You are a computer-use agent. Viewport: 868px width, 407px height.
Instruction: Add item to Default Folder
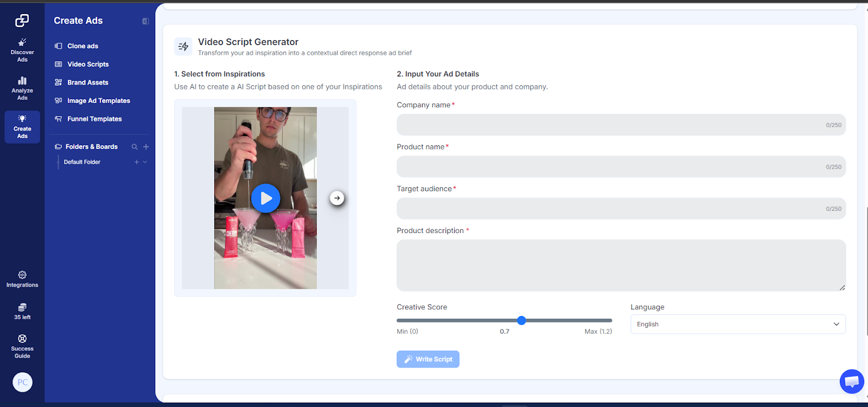(137, 162)
